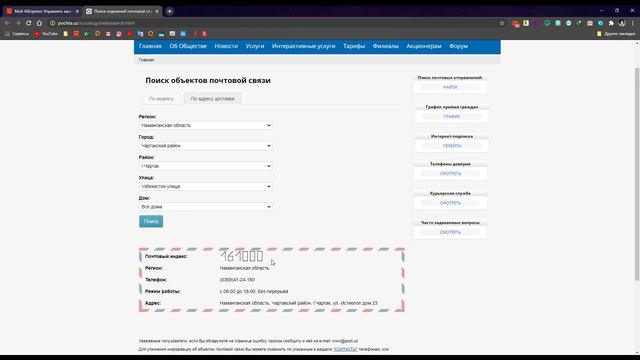The height and width of the screenshot is (360, 640).
Task: Click НАЙТИ under Поиск почтовых отправлений
Action: pos(450,87)
